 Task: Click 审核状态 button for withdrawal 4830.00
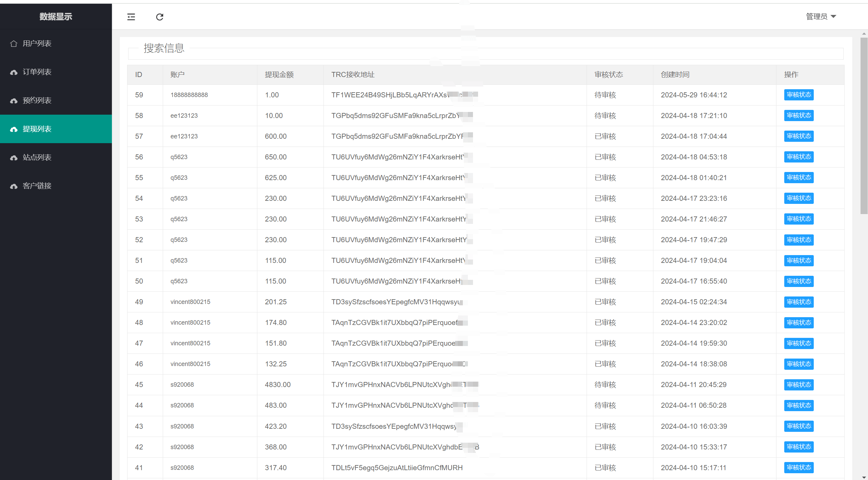(x=799, y=384)
